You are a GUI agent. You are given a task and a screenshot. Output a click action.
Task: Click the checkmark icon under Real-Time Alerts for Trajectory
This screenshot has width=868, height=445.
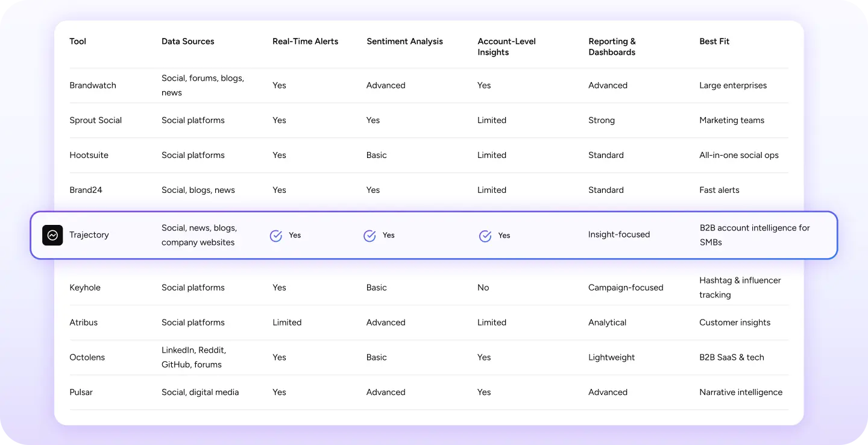click(276, 236)
